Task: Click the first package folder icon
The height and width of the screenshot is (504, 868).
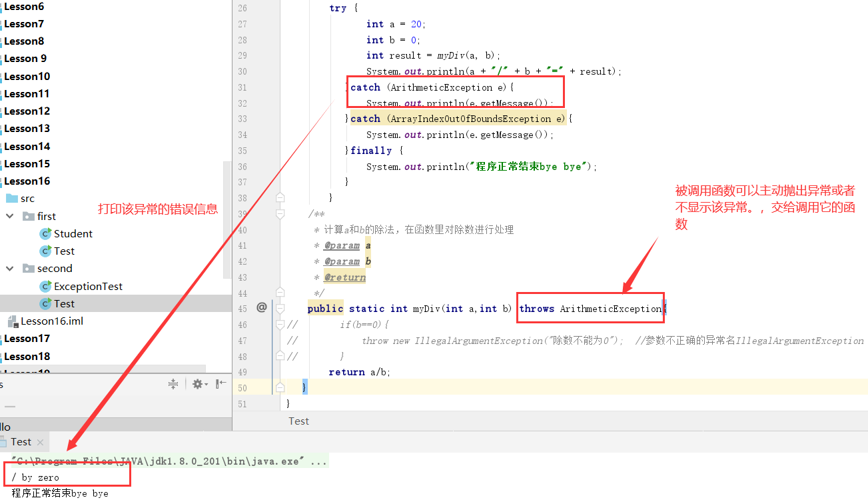Action: coord(29,216)
